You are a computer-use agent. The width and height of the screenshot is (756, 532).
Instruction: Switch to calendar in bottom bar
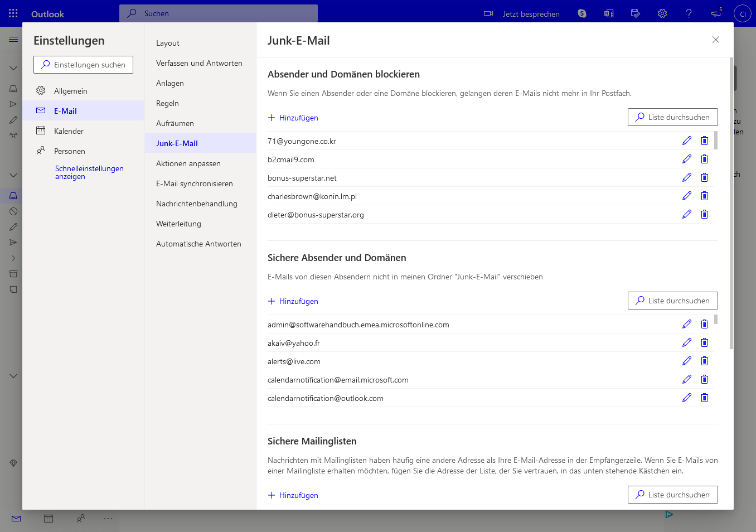coord(49,519)
